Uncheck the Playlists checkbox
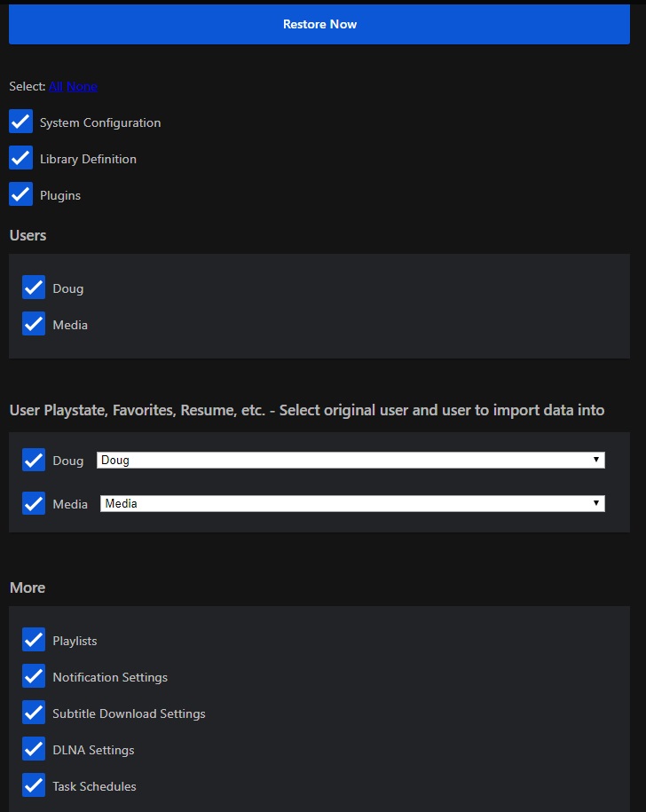This screenshot has width=646, height=812. tap(34, 641)
